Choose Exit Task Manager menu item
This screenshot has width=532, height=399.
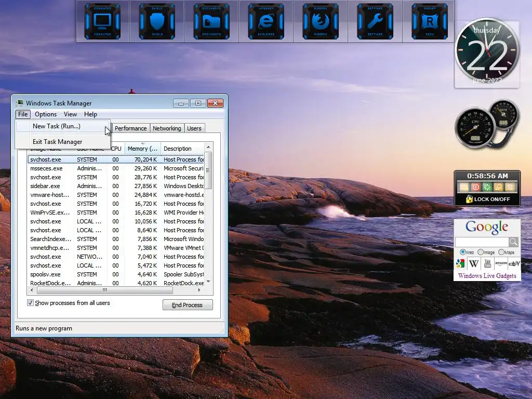point(63,142)
